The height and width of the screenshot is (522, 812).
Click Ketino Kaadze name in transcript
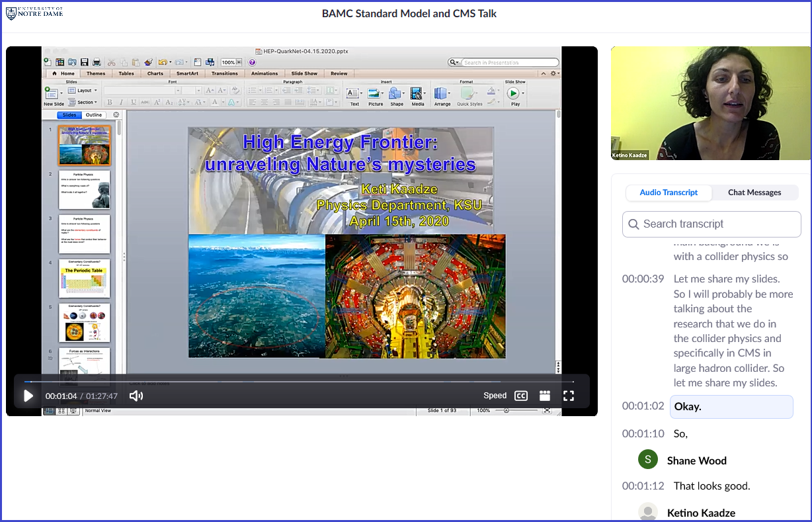click(x=701, y=513)
